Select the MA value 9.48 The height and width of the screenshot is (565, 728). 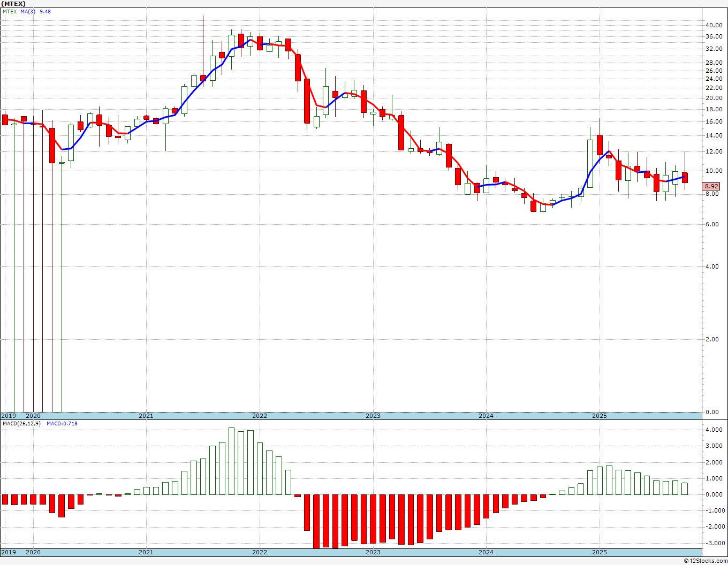click(x=45, y=11)
